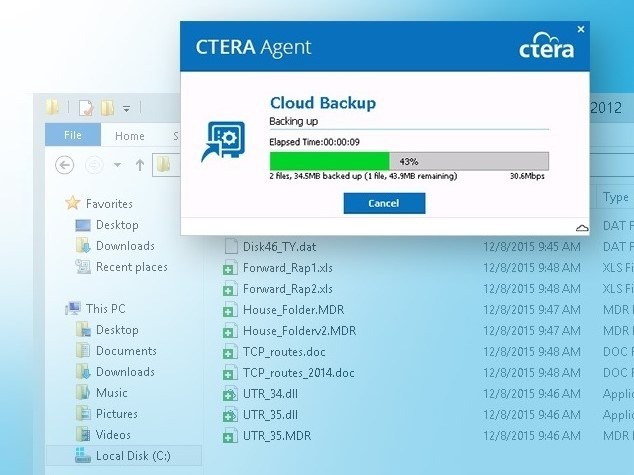The width and height of the screenshot is (634, 475).
Task: Click the cloud backup progress bar
Action: [x=409, y=161]
